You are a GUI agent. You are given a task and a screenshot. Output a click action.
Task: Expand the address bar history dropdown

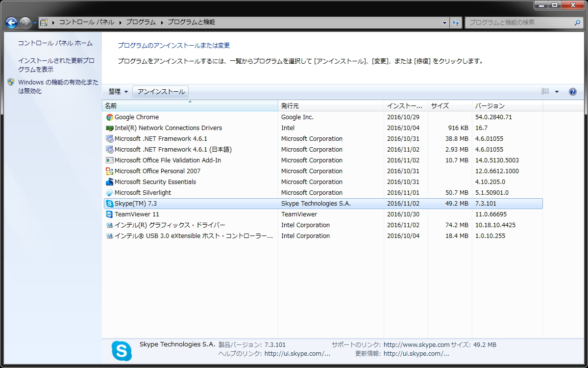444,23
